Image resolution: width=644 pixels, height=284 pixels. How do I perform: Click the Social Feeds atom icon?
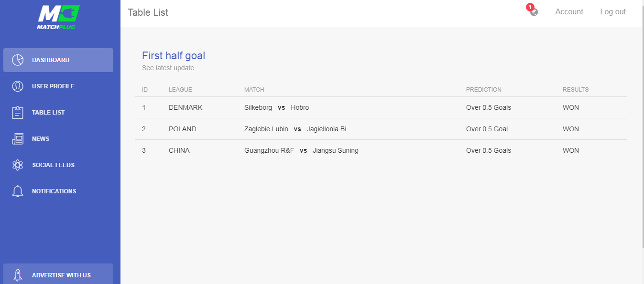(x=18, y=165)
